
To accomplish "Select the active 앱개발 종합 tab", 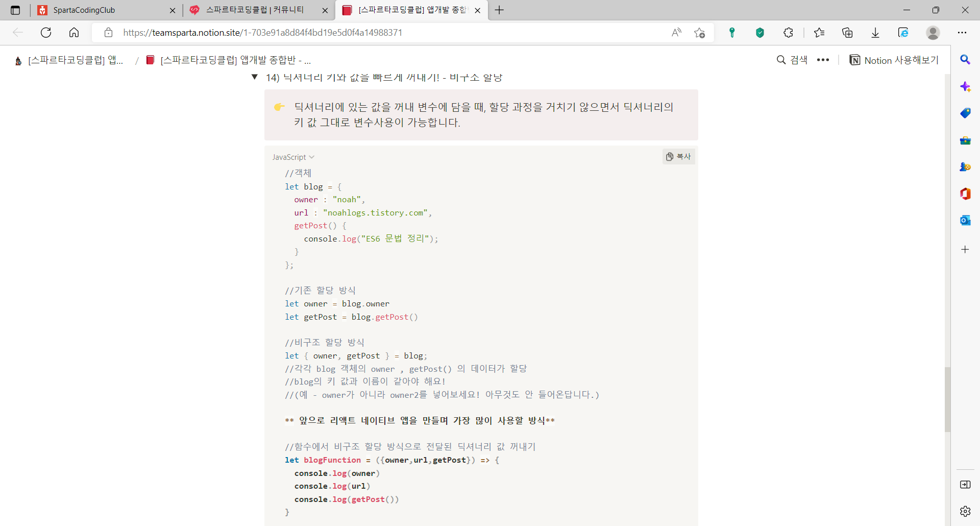I will pos(411,10).
